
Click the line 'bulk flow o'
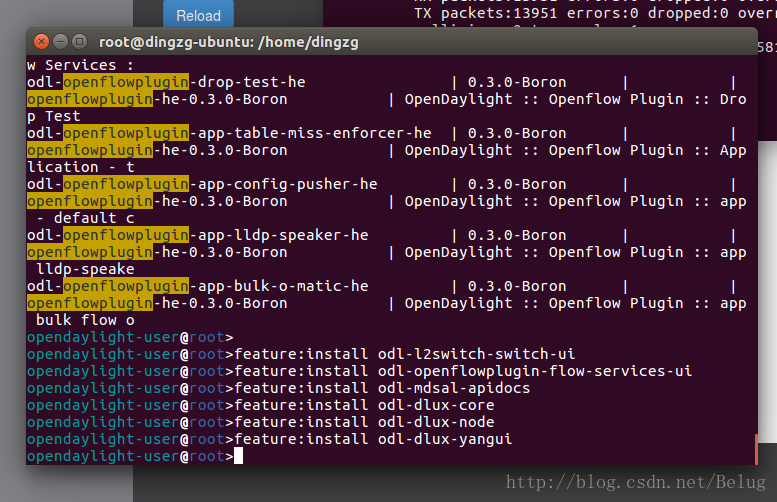pos(85,320)
